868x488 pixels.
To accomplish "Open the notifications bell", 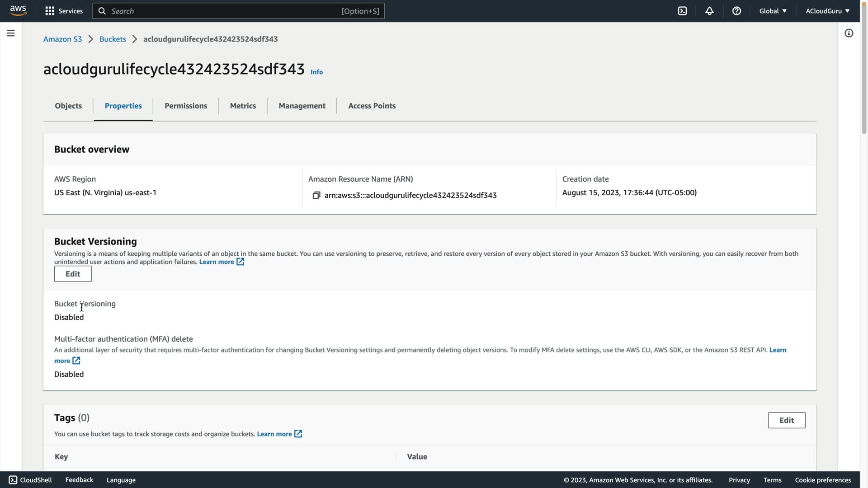I will (x=709, y=11).
